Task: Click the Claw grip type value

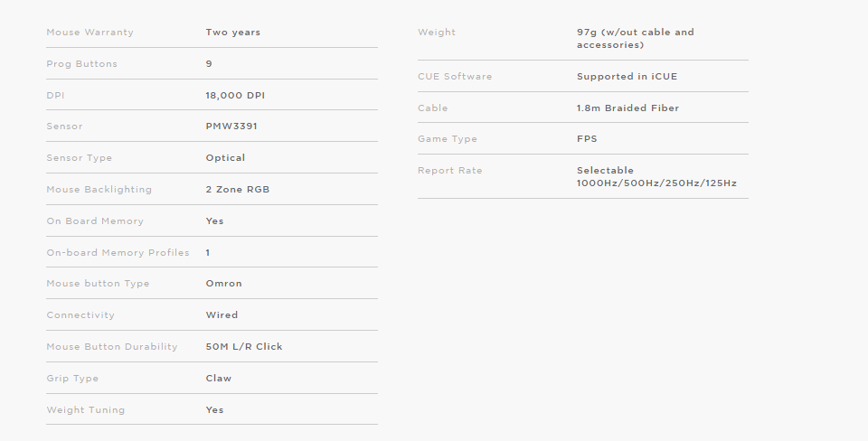Action: [x=219, y=379]
